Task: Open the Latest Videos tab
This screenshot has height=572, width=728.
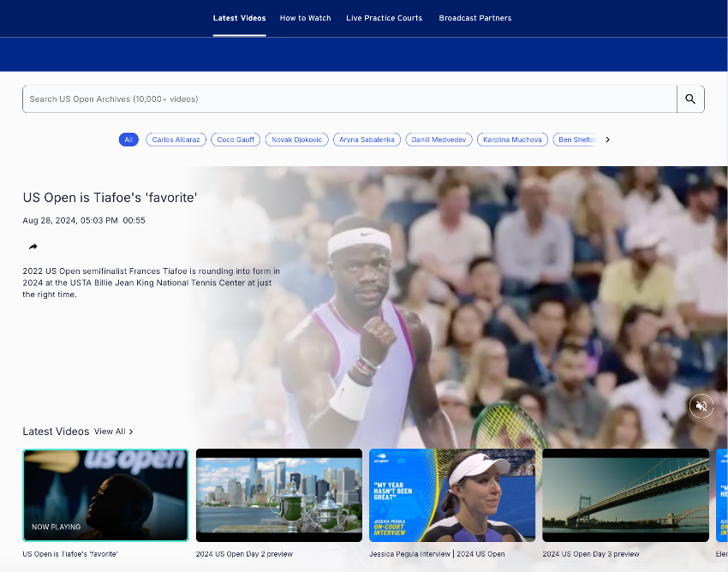Action: coord(239,18)
